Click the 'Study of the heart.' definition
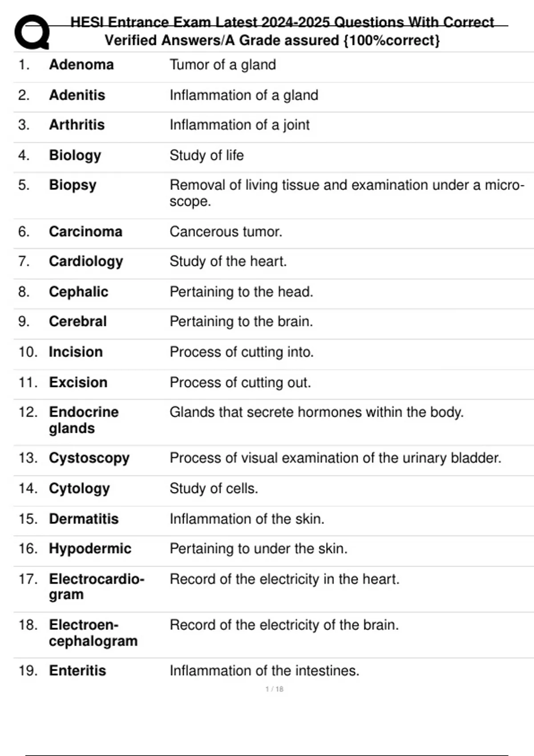The image size is (534, 756). pyautogui.click(x=228, y=261)
